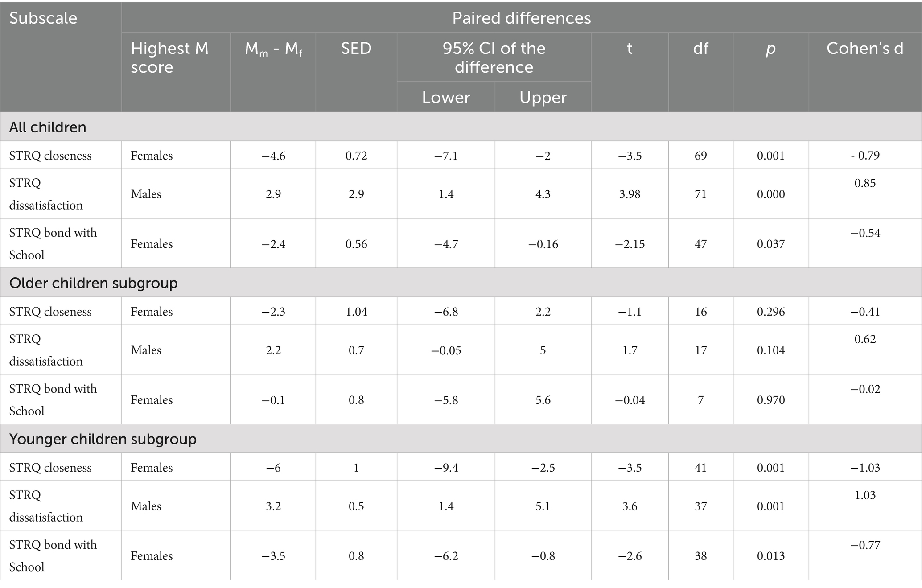Click the p value 0.970 cell
Screen dimensions: 922x588
770,400
